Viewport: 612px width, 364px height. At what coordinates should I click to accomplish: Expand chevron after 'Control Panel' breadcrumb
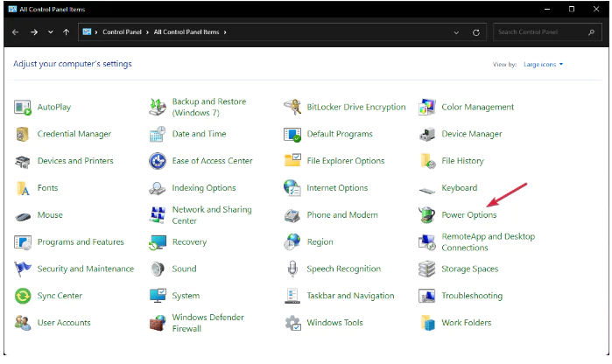(148, 32)
